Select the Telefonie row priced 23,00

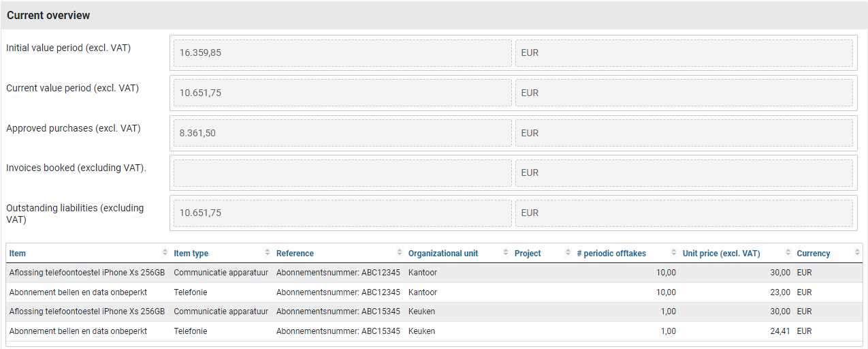point(78,292)
